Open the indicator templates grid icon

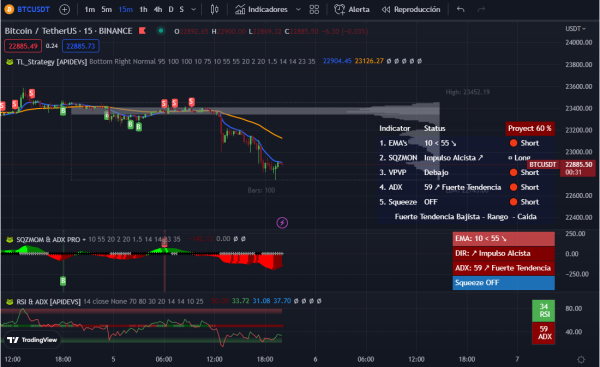click(x=314, y=10)
